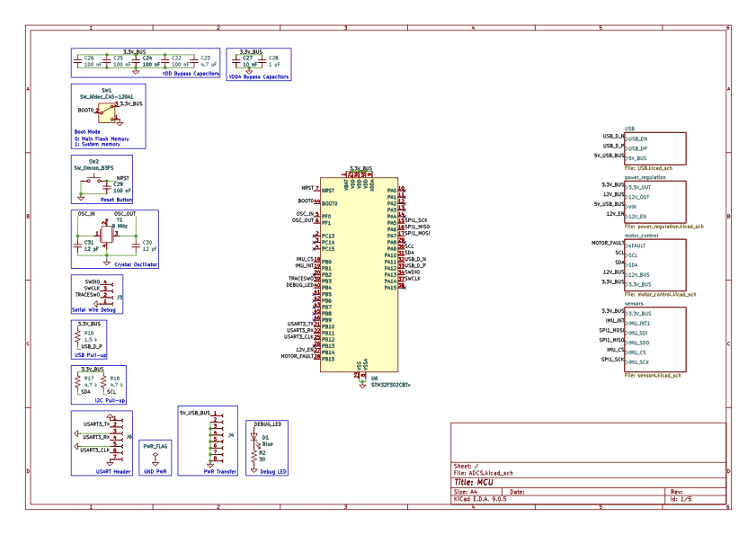
Task: Select capacitor C31 12 pF
Action: [77, 245]
